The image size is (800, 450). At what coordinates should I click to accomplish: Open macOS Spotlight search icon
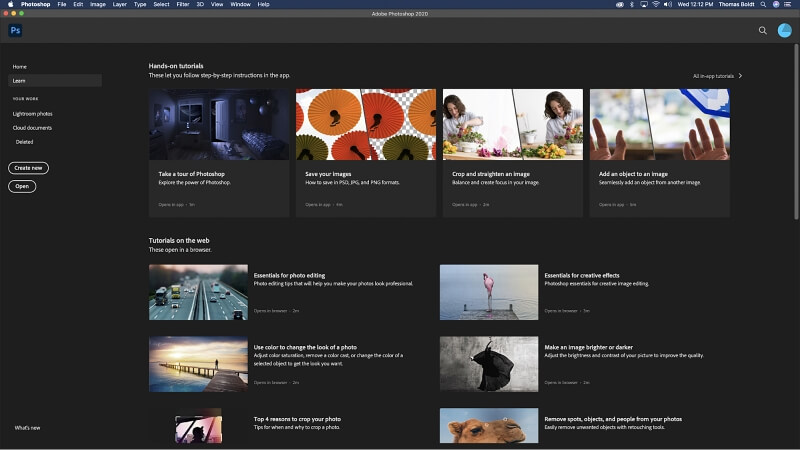click(763, 4)
